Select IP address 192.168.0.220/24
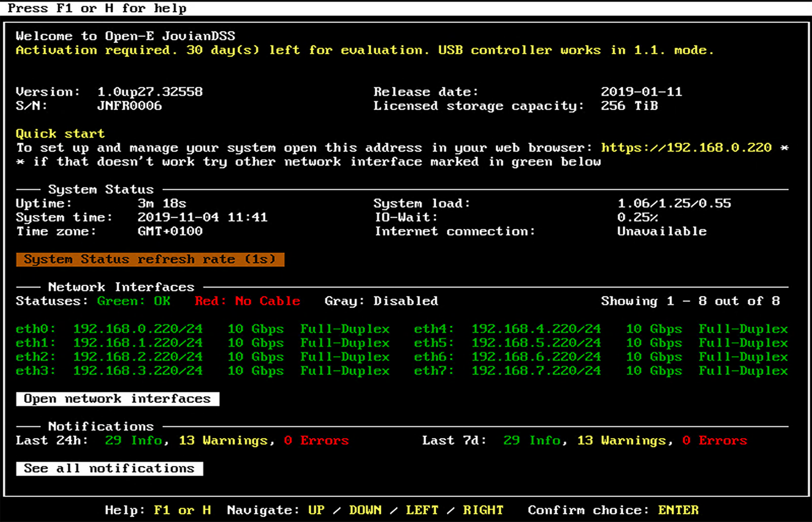This screenshot has width=812, height=522. click(x=138, y=329)
